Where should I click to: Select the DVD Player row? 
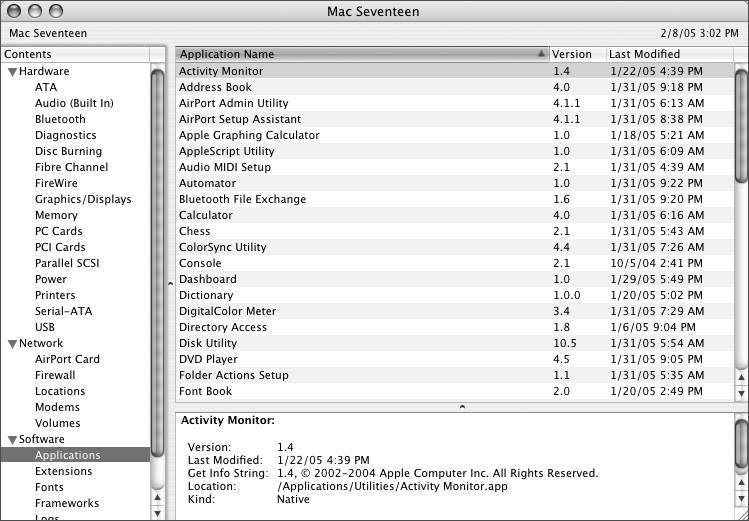[x=454, y=359]
